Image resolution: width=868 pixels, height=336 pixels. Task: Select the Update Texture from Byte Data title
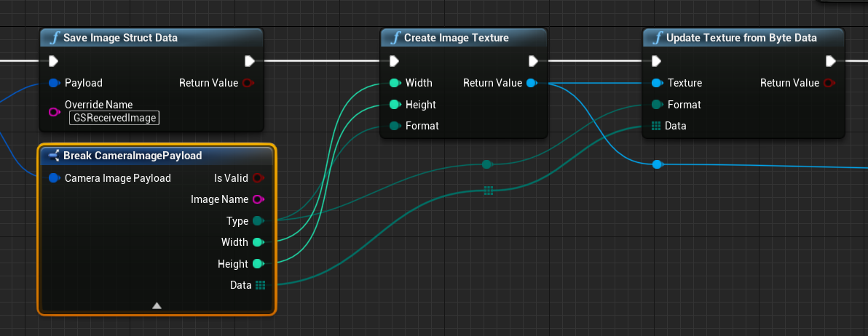click(x=741, y=38)
